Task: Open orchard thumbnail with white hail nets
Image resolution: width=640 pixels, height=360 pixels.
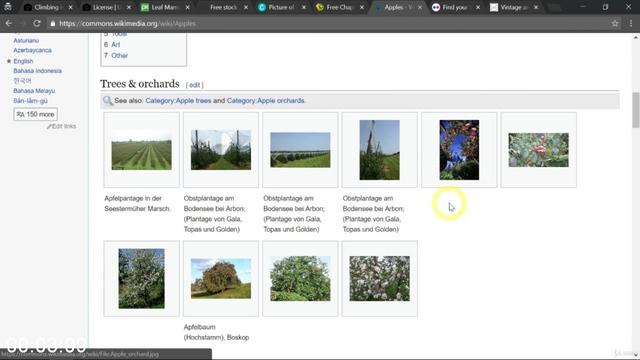Action: click(221, 150)
